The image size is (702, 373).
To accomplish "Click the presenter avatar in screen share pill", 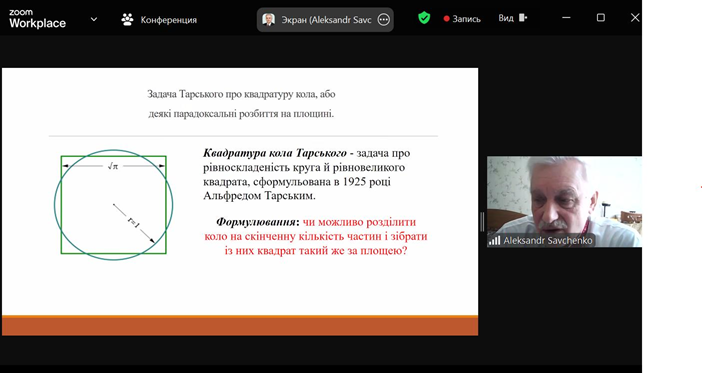I will tap(269, 19).
